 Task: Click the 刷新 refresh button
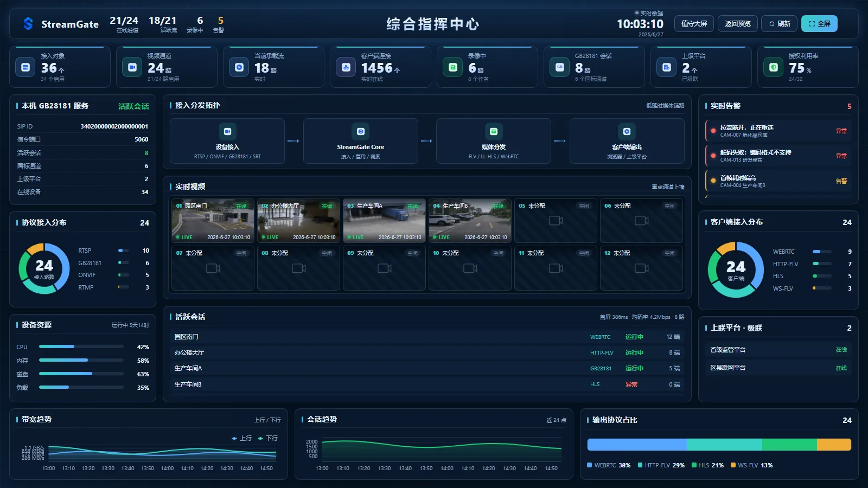tap(780, 23)
